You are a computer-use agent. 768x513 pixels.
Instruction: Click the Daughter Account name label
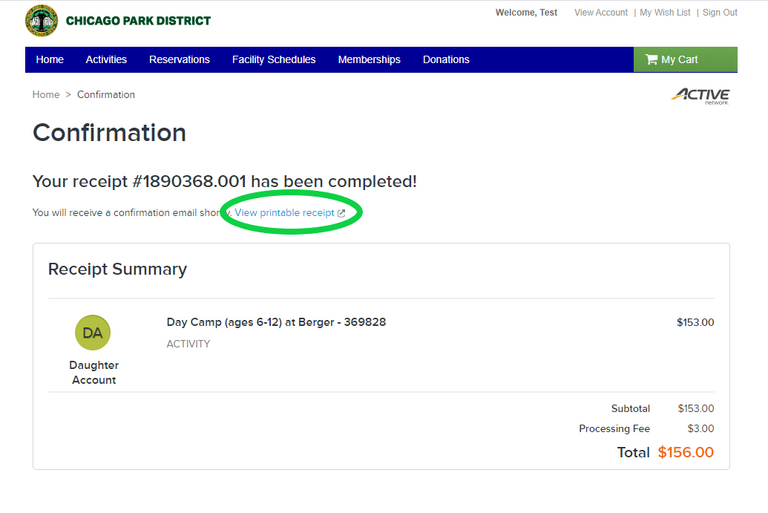(94, 372)
